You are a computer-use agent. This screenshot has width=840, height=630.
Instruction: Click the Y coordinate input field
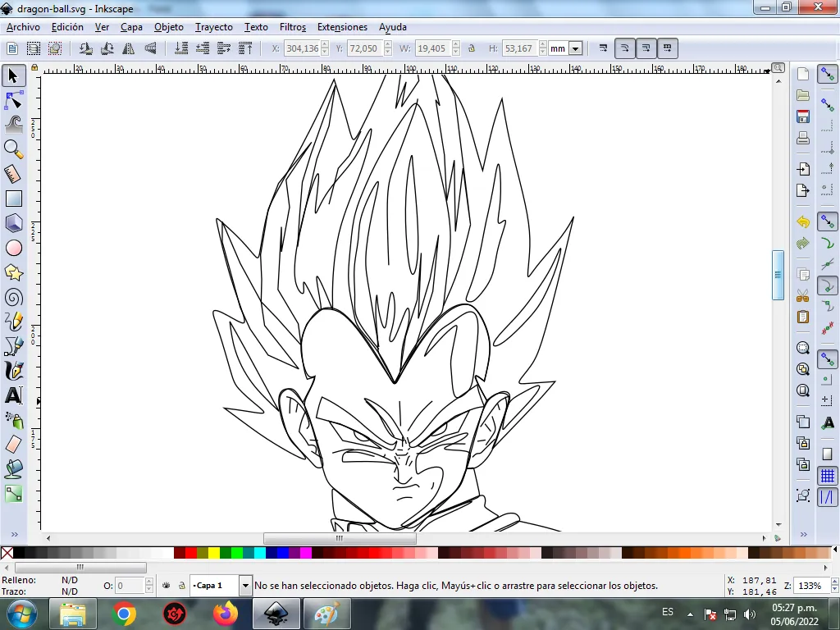pos(364,48)
